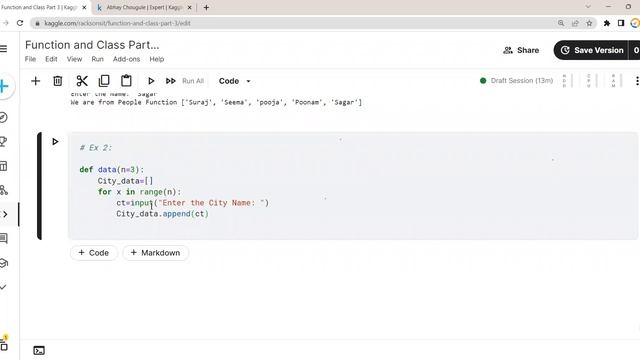
Task: Click the Run All fast-forward icon
Action: (x=171, y=81)
